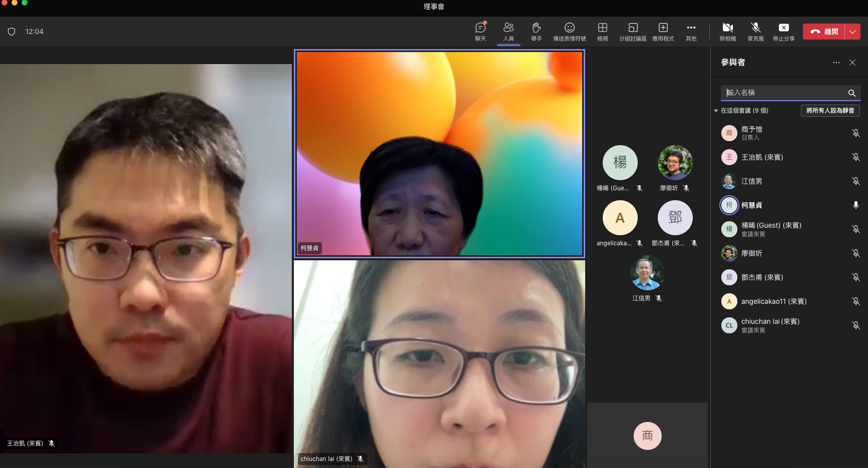
Task: Click muted mic icon on 王治凱 tile label
Action: (52, 443)
